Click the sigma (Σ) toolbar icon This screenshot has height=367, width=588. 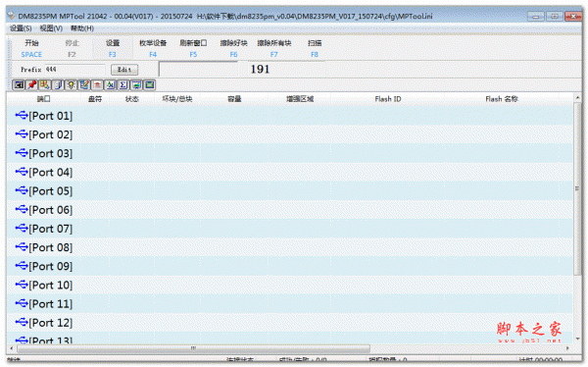pyautogui.click(x=123, y=85)
